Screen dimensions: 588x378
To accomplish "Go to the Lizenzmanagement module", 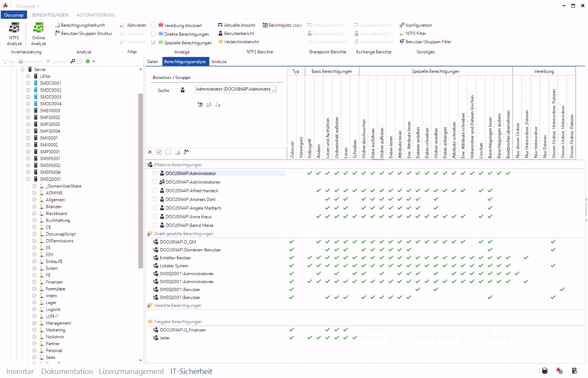I will coord(131,371).
